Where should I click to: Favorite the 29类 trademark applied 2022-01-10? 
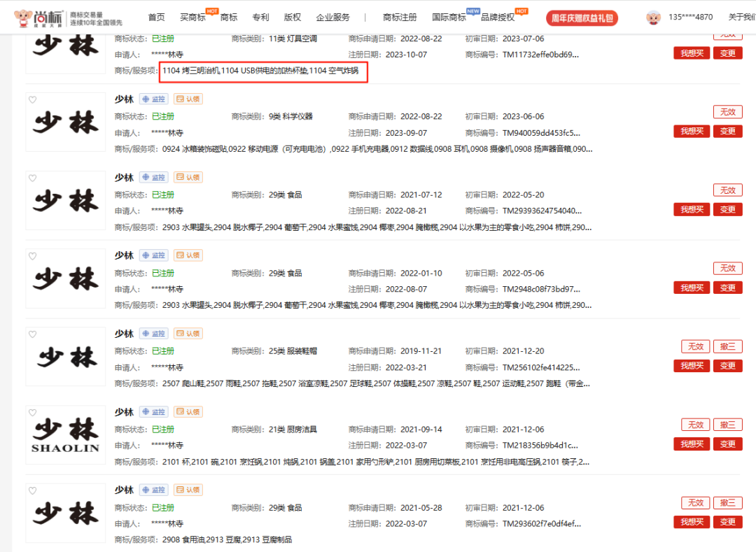point(32,256)
